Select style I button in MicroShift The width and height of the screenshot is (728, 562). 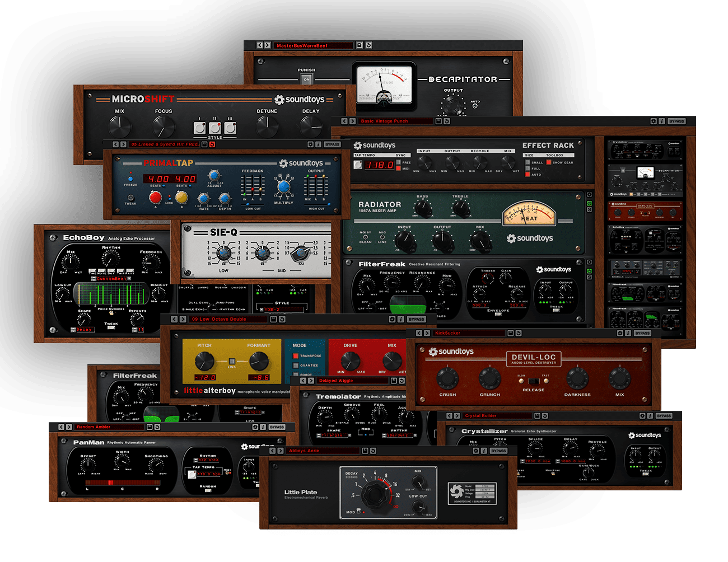click(199, 128)
